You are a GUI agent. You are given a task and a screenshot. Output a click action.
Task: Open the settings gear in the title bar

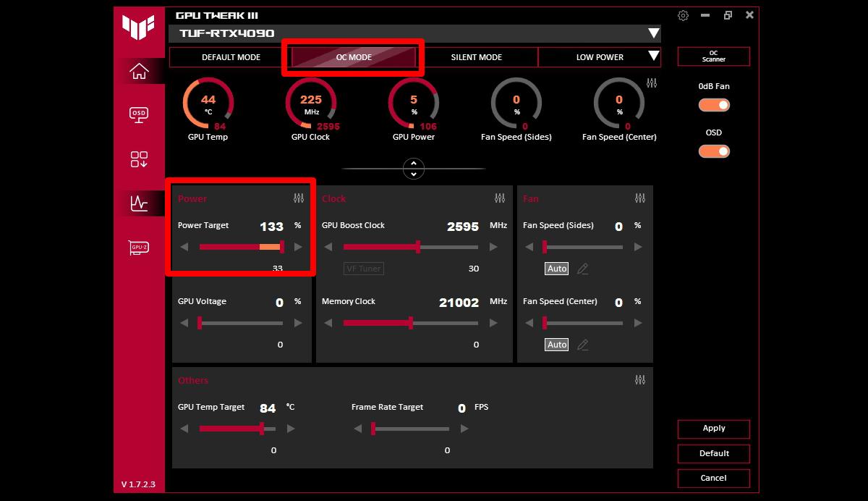click(683, 14)
